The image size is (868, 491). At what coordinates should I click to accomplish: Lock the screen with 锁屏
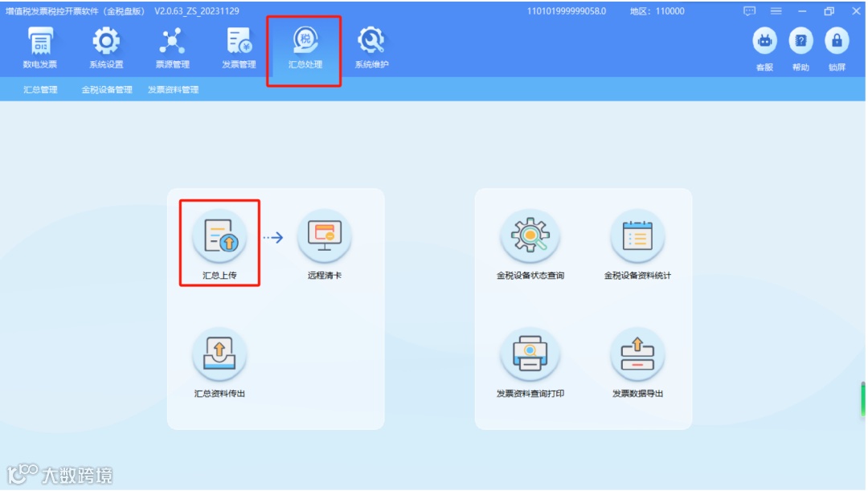point(837,49)
